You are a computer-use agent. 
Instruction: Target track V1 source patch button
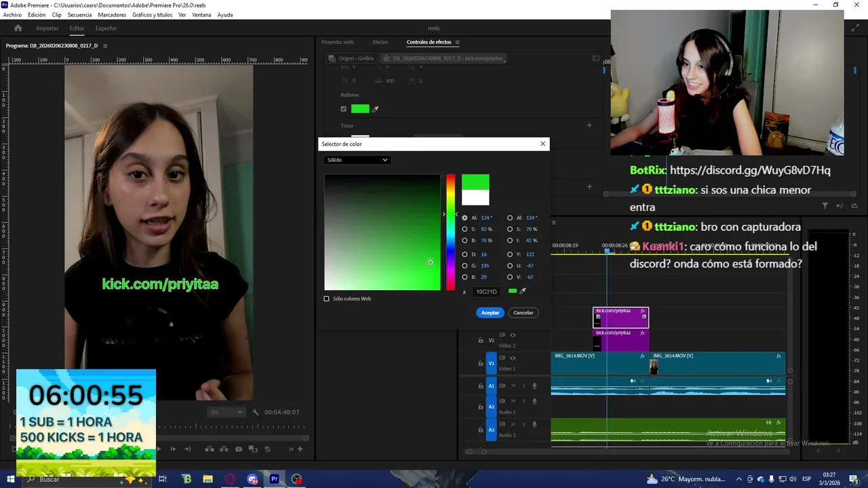click(492, 363)
